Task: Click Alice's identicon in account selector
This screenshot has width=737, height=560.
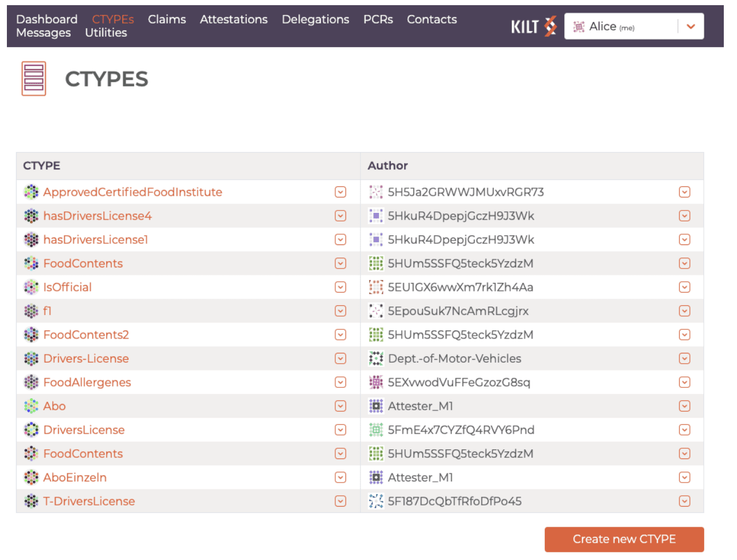Action: click(579, 27)
